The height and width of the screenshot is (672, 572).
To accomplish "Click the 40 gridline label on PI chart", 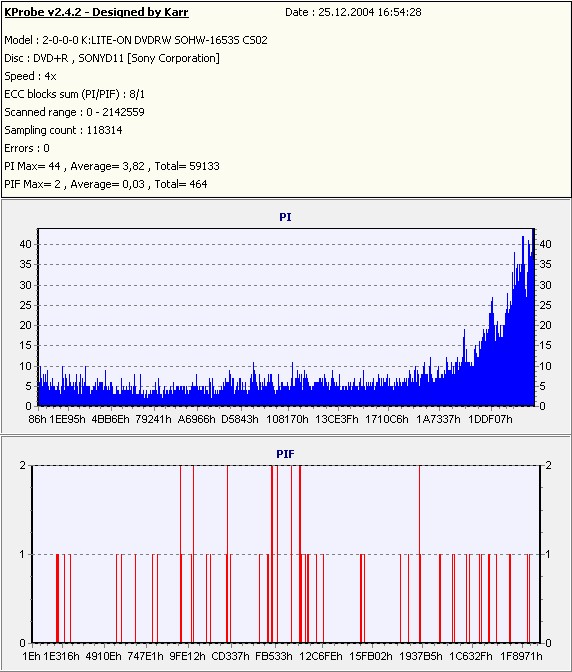I will [x=26, y=244].
